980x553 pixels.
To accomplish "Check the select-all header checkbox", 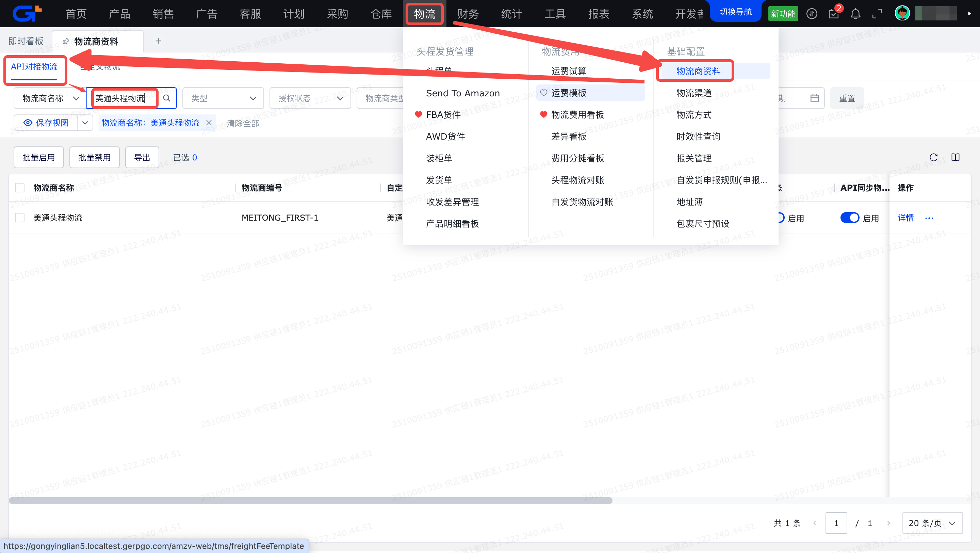I will [x=20, y=188].
